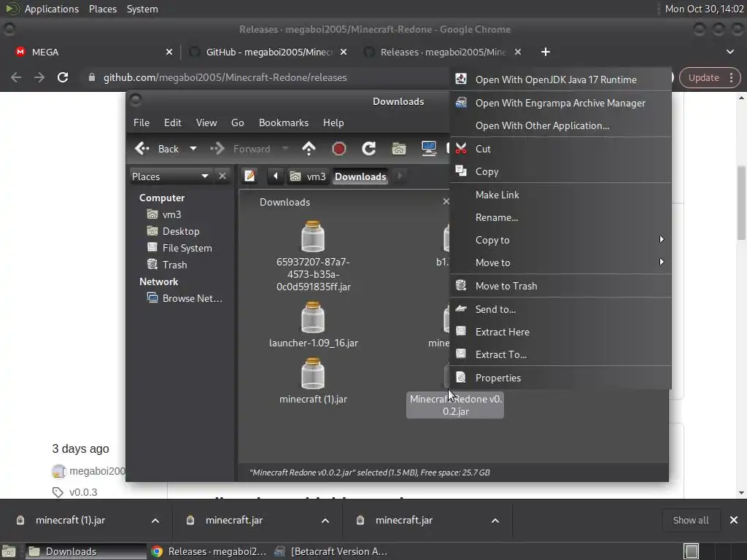Image resolution: width=747 pixels, height=560 pixels.
Task: Choose Move to Trash
Action: 560,286
